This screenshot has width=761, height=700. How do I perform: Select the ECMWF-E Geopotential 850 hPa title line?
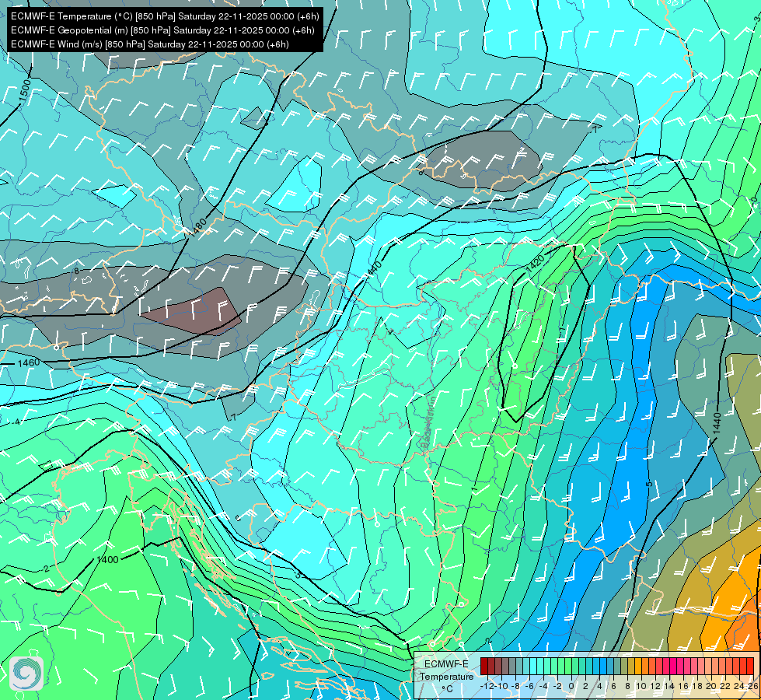[x=162, y=30]
